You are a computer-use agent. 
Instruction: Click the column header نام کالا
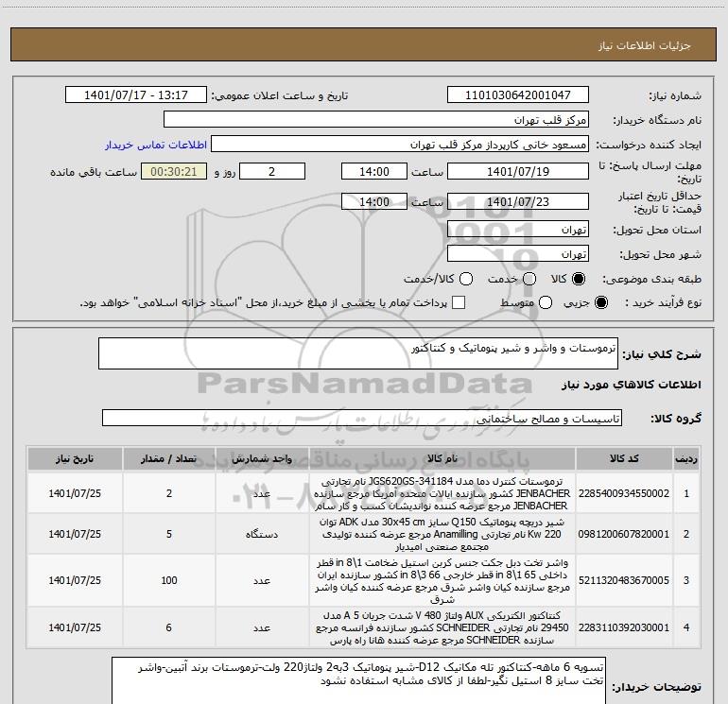[x=442, y=458]
